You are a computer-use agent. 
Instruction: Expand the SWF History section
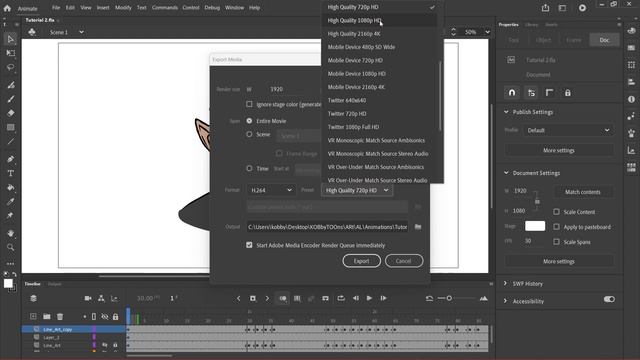tap(505, 283)
